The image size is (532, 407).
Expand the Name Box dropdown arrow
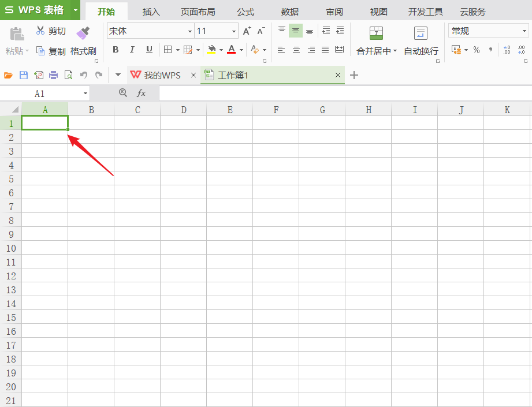coord(85,94)
